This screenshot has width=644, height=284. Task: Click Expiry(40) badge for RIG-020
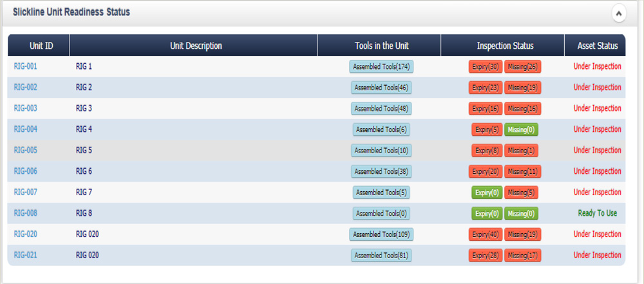486,234
